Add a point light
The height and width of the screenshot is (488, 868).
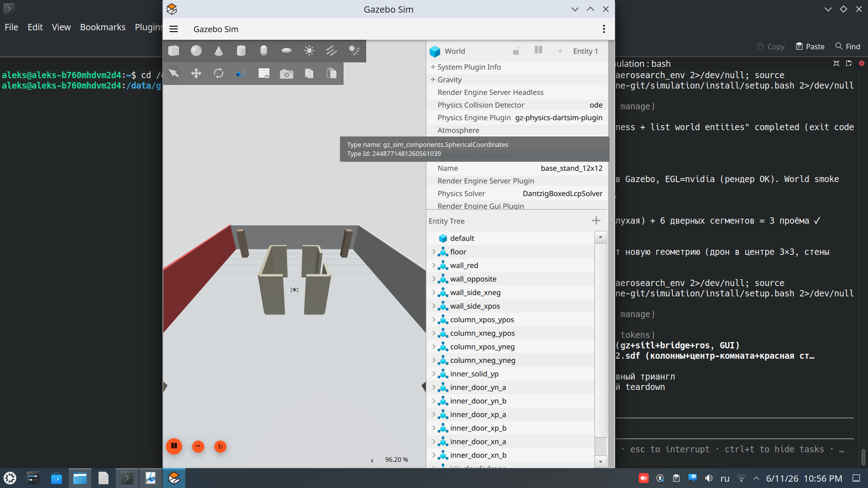click(309, 51)
